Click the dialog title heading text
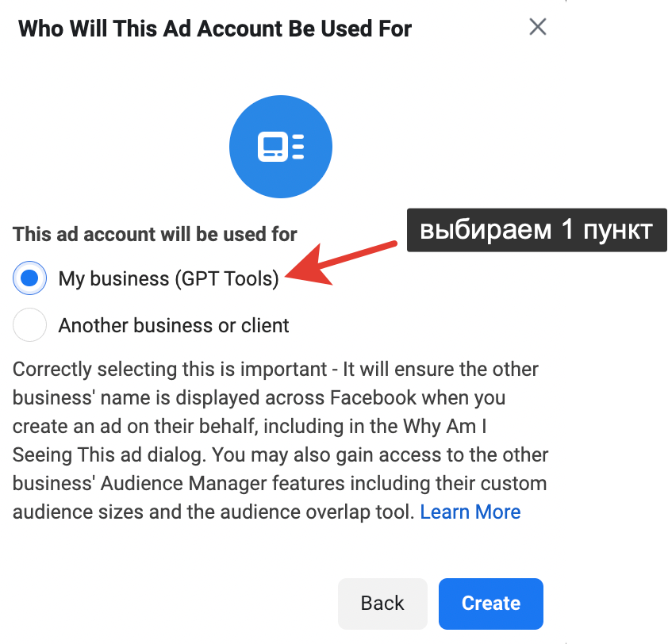This screenshot has height=644, width=668. pos(215,29)
